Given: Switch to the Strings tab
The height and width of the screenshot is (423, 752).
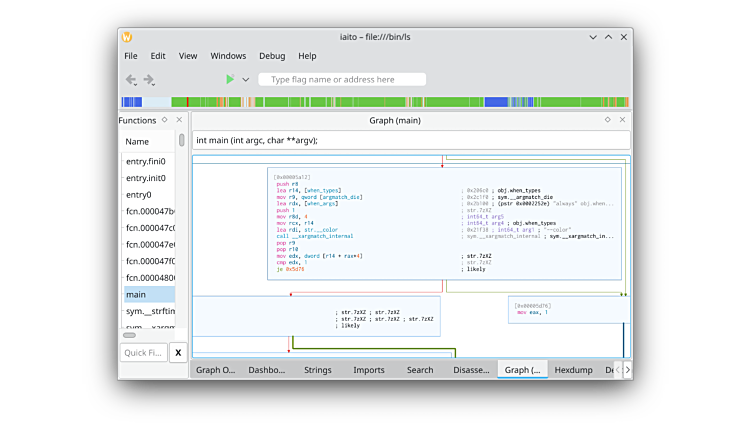Looking at the screenshot, I should 317,370.
